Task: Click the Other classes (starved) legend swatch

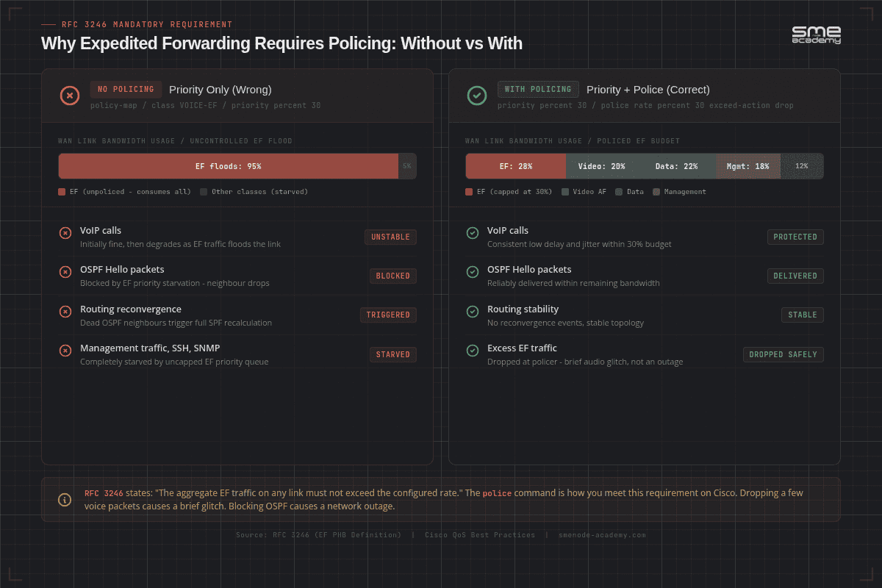Action: tap(204, 192)
